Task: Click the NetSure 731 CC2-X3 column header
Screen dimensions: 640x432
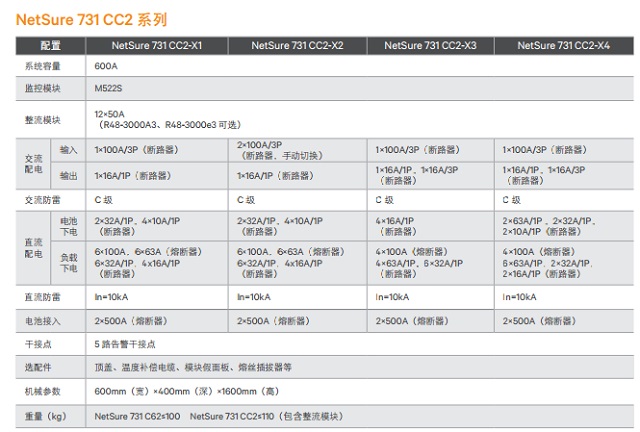Action: point(430,45)
